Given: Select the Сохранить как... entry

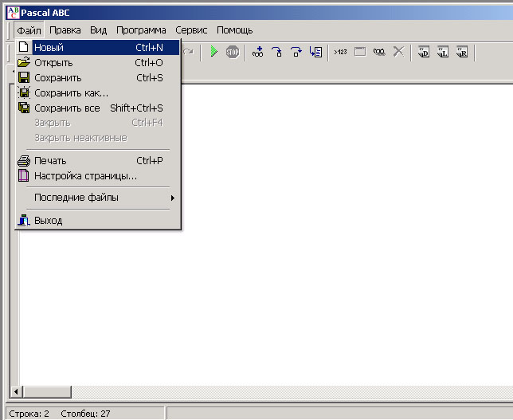Looking at the screenshot, I should (98, 93).
